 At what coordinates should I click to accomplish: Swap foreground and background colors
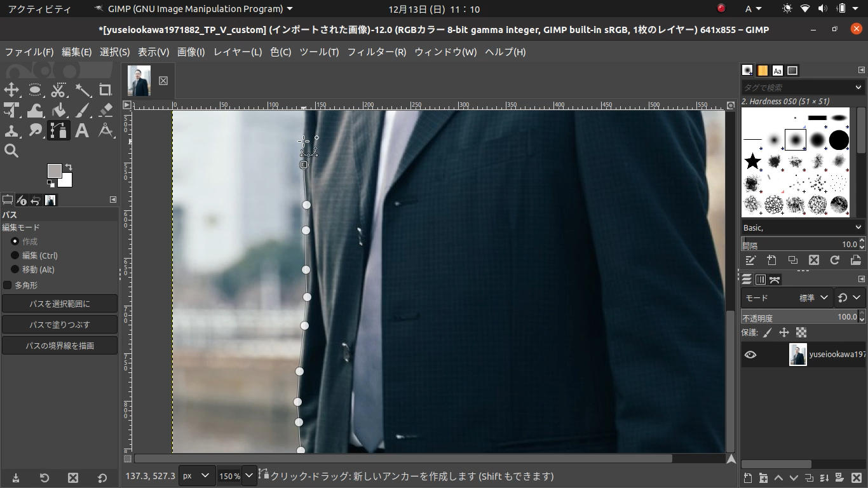[x=68, y=167]
